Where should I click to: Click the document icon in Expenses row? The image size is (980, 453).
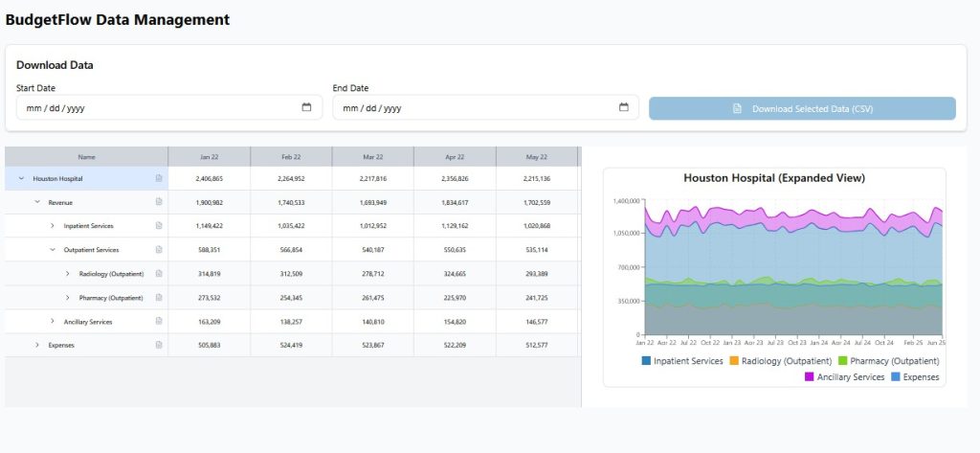point(159,345)
